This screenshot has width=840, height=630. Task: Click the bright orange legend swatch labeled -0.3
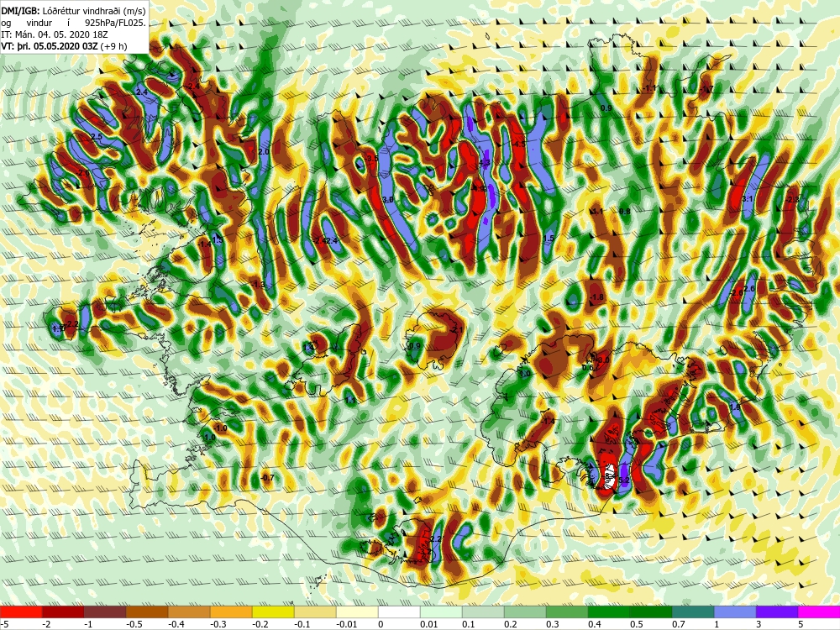231,612
